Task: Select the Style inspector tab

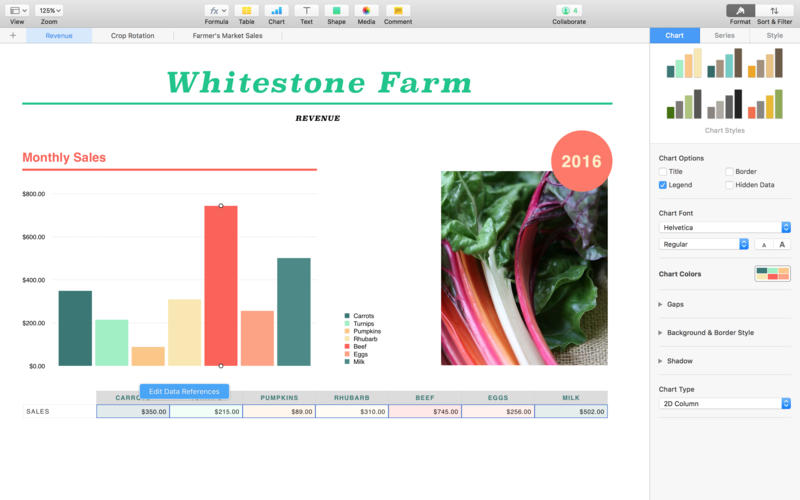Action: point(774,35)
